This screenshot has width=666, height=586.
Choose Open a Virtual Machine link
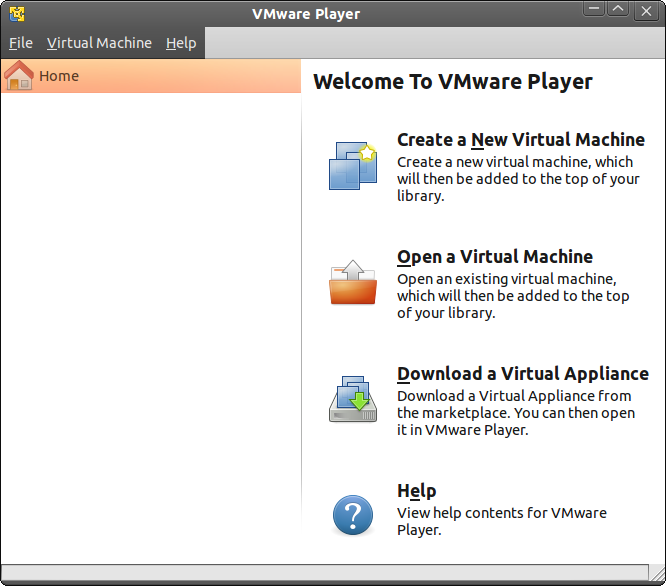[495, 257]
